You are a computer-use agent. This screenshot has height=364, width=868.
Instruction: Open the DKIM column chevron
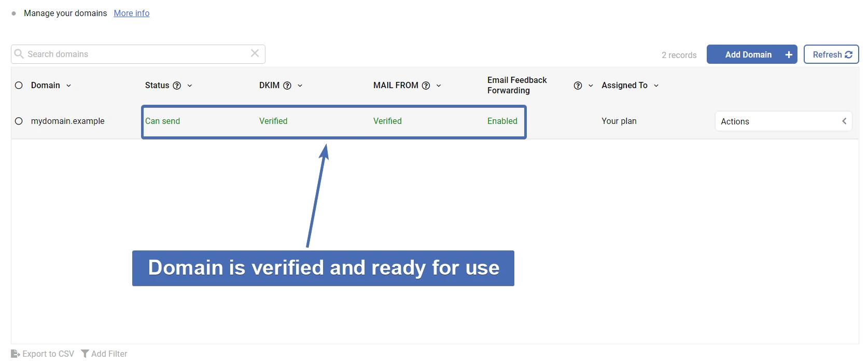[x=300, y=86]
